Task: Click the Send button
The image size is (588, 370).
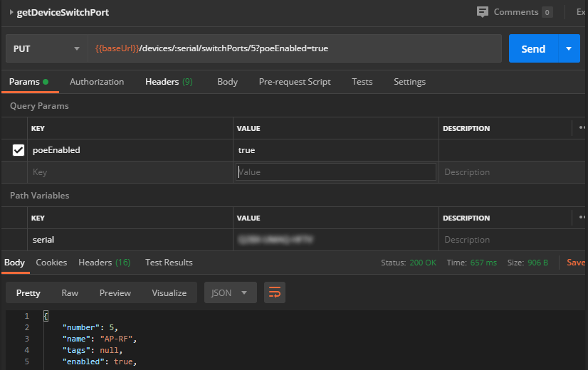Action: (x=533, y=48)
